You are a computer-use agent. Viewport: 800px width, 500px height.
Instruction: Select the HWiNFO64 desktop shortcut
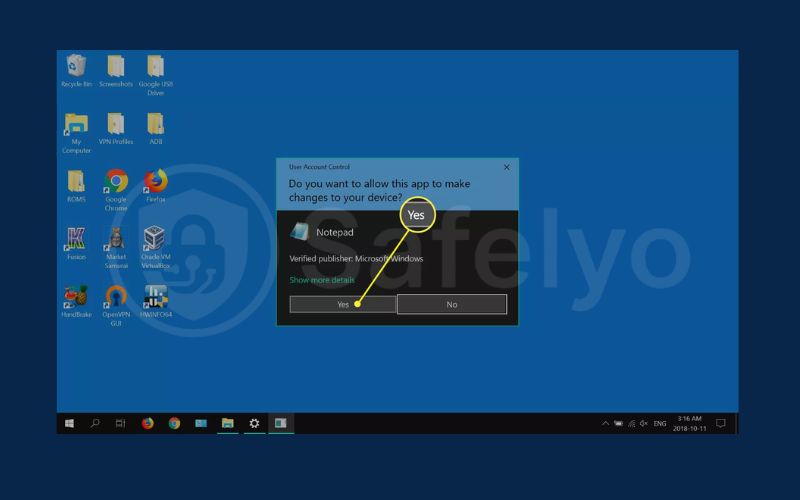pyautogui.click(x=156, y=302)
